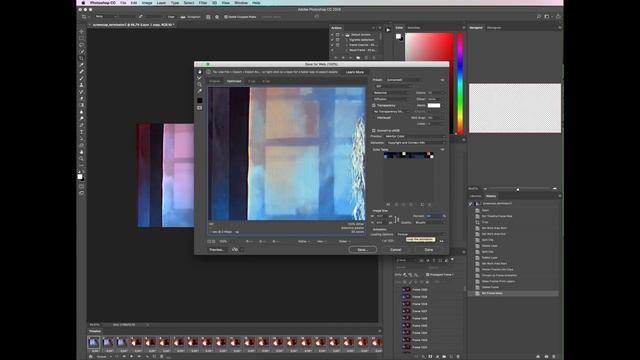Image resolution: width=640 pixels, height=360 pixels.
Task: Select the Hand tool in Save for Web
Action: (x=200, y=72)
